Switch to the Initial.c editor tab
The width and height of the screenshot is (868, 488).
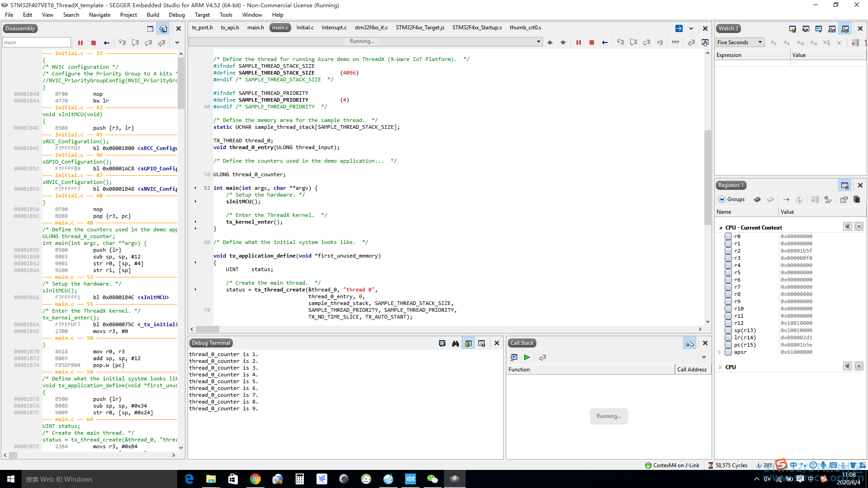click(305, 28)
